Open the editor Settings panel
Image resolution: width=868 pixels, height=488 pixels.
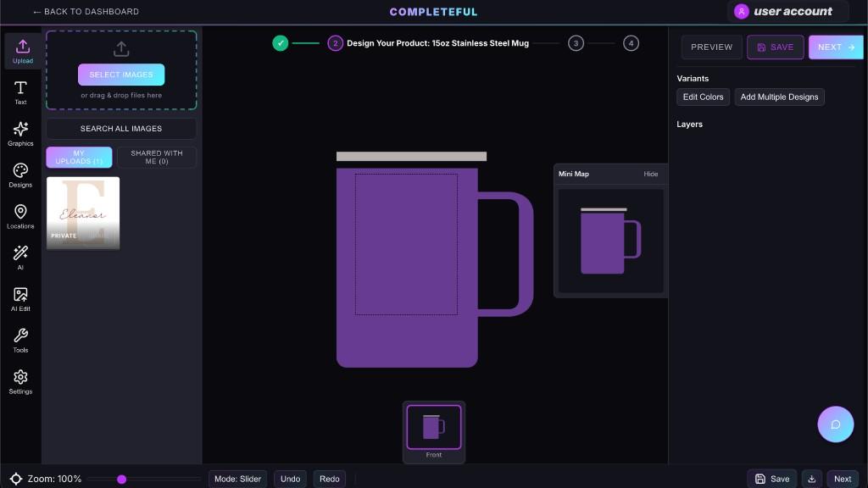20,380
